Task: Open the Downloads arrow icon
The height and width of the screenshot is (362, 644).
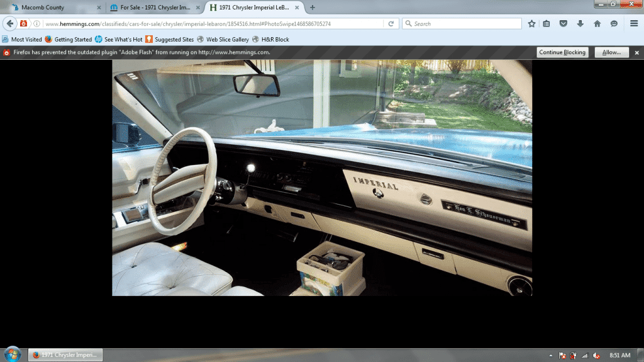Action: (580, 23)
